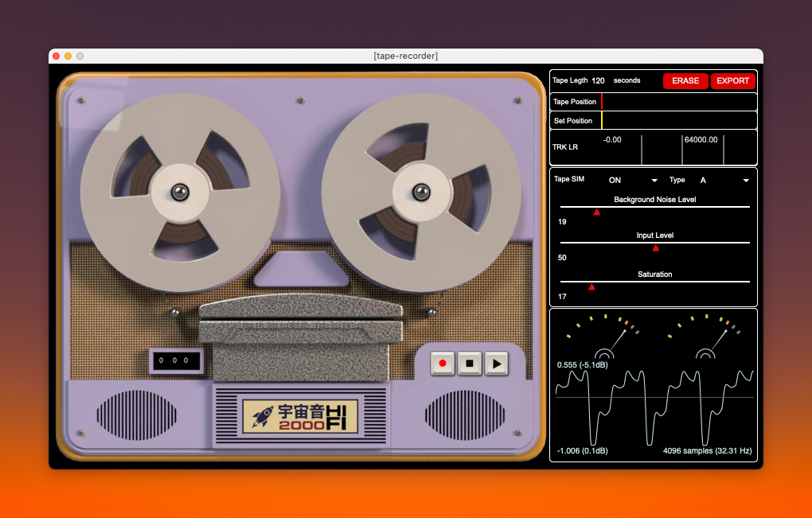Click the EXPORT button
Viewport: 812px width, 518px height.
732,80
